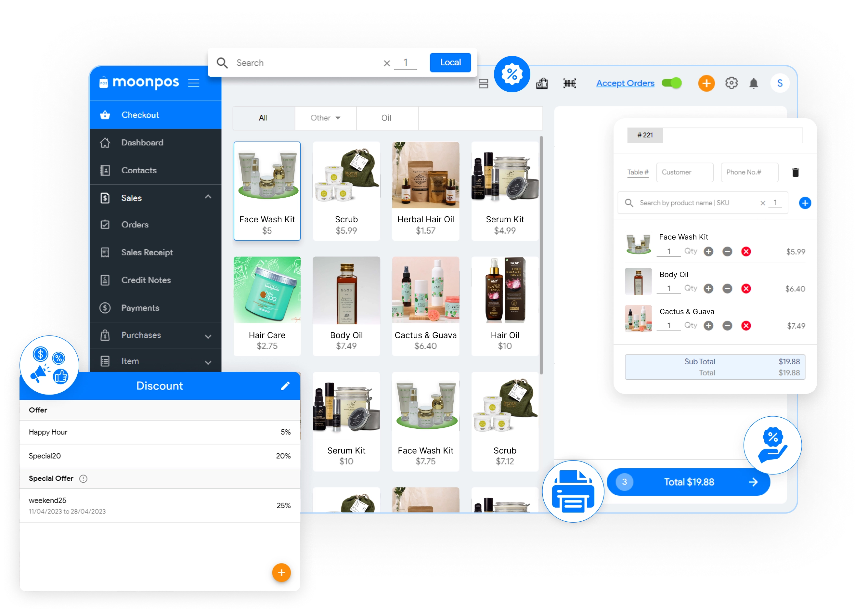The width and height of the screenshot is (868, 612).
Task: Click the printer icon to print
Action: (x=573, y=491)
